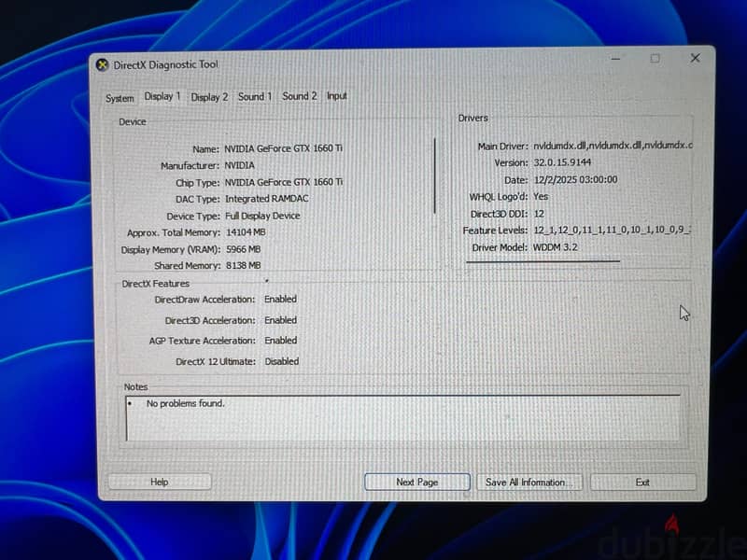Click the device name 'NVIDIA GeForce GTX 1660 Ti'
This screenshot has width=747, height=560.
(x=284, y=148)
